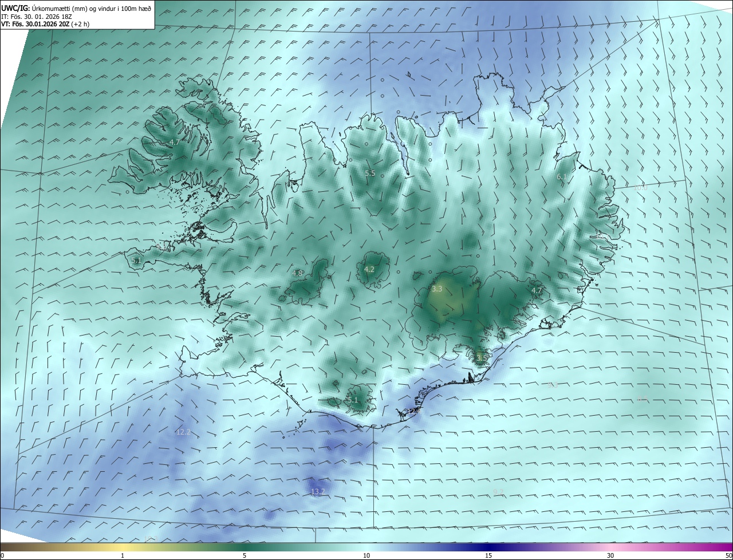Click the 5 tick on the colour scale
This screenshot has width=733, height=560.
(245, 555)
